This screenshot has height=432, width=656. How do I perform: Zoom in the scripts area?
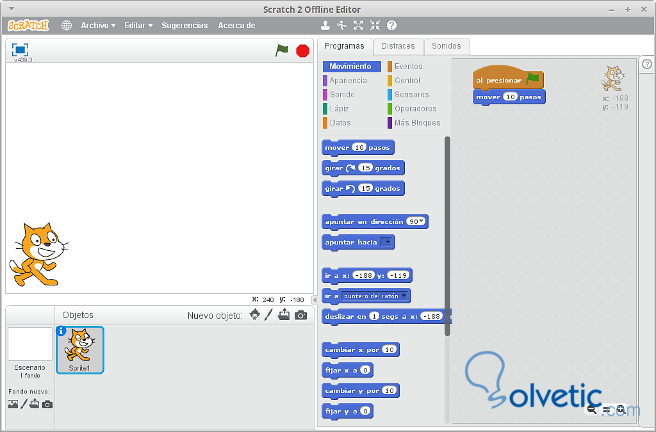621,410
